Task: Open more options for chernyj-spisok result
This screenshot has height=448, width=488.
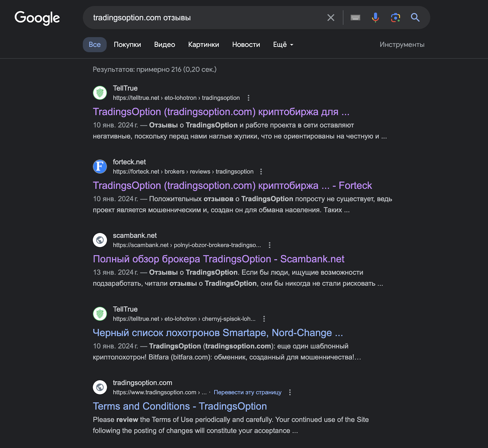Action: (264, 319)
